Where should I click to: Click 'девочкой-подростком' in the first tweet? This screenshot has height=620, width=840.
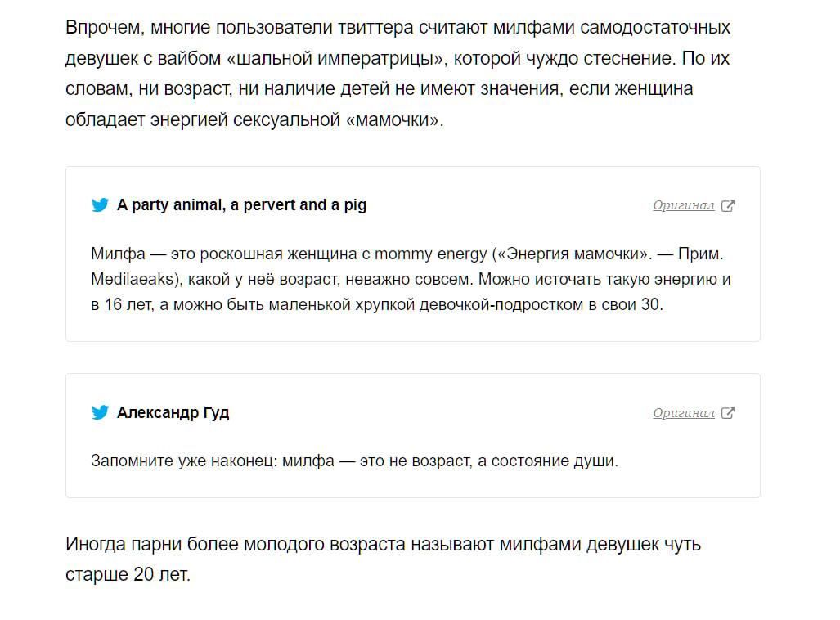501,304
